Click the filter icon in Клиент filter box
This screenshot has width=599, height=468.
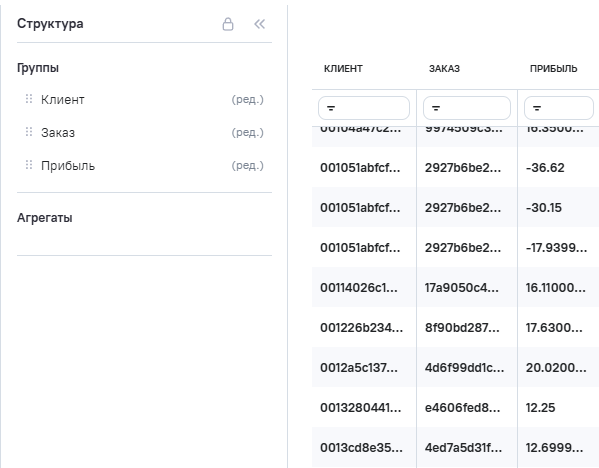(x=331, y=108)
